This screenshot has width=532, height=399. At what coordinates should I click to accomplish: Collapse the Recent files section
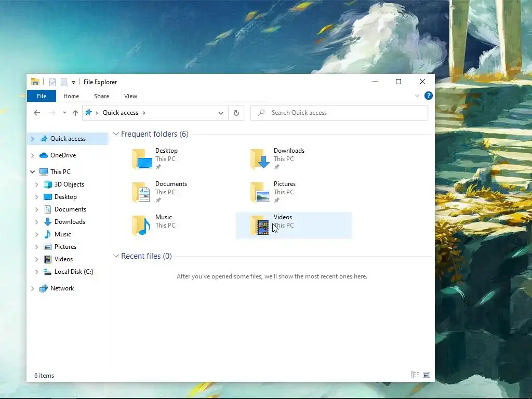pos(116,256)
